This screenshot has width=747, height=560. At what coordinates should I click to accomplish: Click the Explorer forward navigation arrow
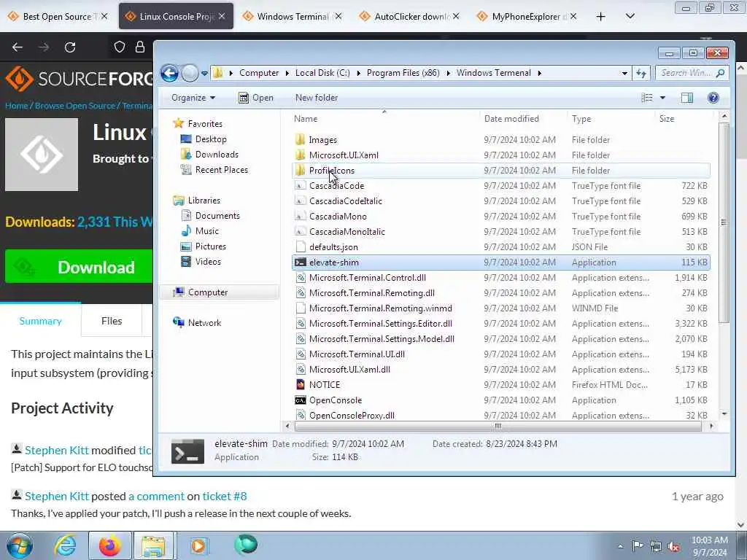[190, 74]
